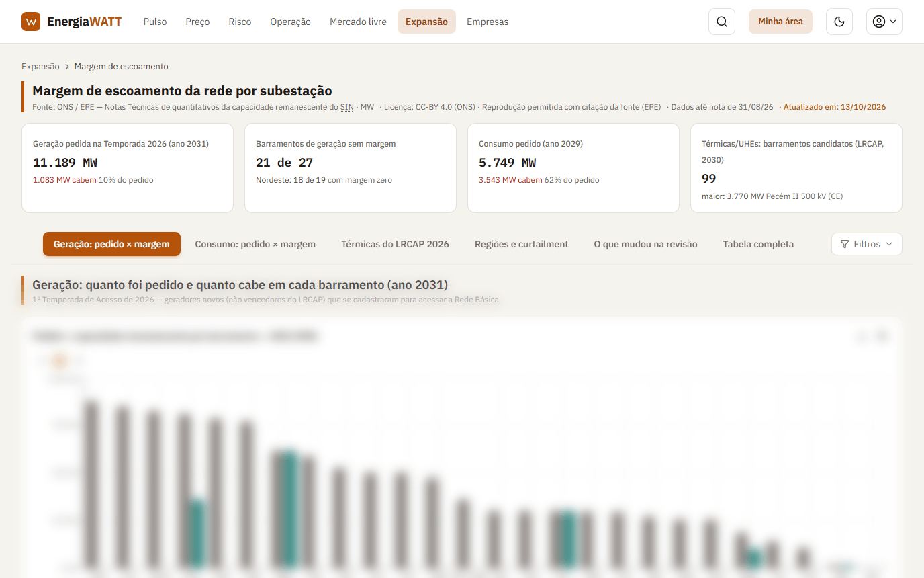Image resolution: width=924 pixels, height=578 pixels.
Task: Toggle dark mode with the moon icon
Action: click(x=839, y=22)
